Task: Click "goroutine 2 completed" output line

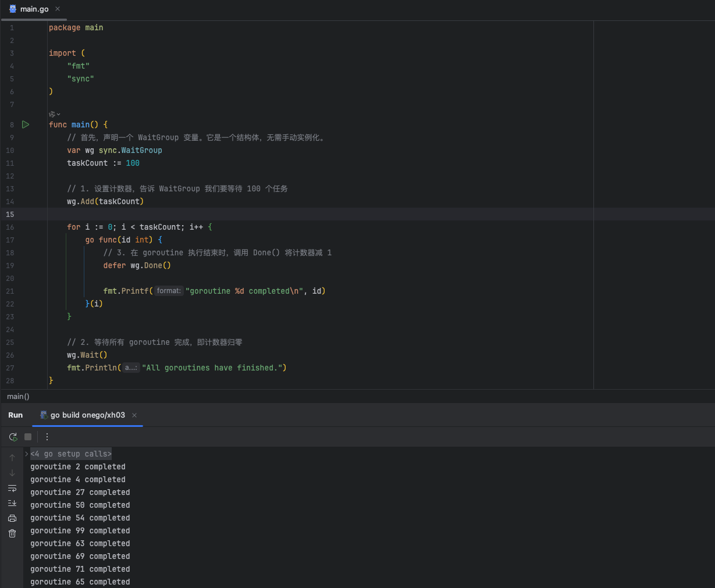Action: coord(78,466)
